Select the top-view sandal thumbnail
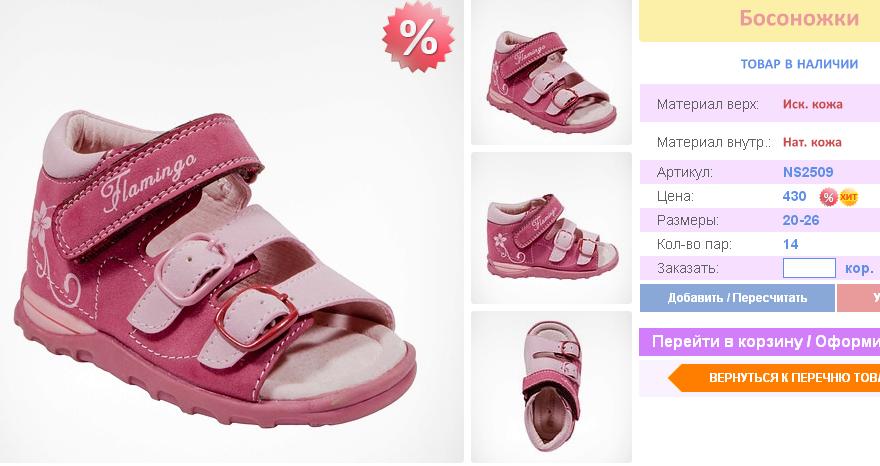Viewport: 880px width, 466px height. point(551,387)
